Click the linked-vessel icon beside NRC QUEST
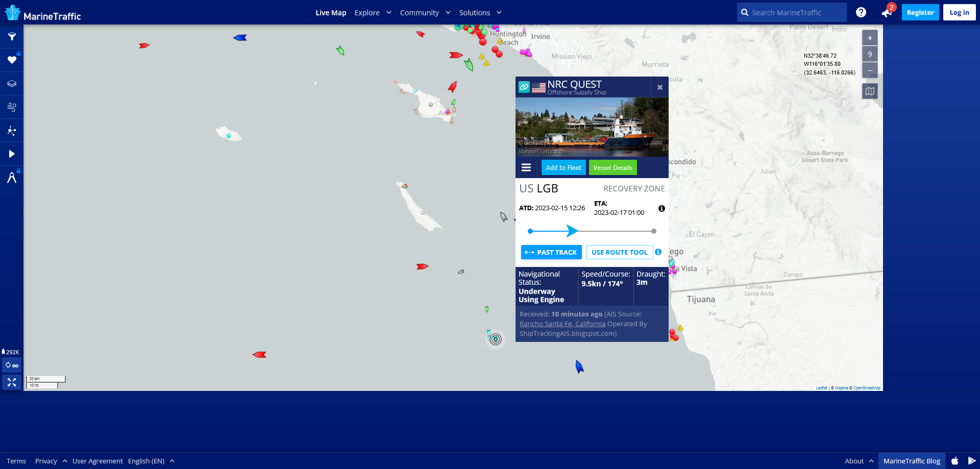 (x=524, y=87)
